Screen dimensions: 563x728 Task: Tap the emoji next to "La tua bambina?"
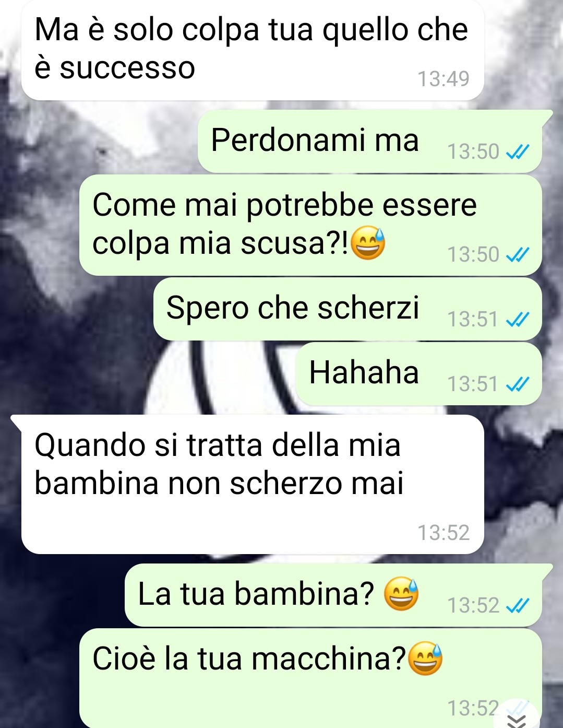401,594
